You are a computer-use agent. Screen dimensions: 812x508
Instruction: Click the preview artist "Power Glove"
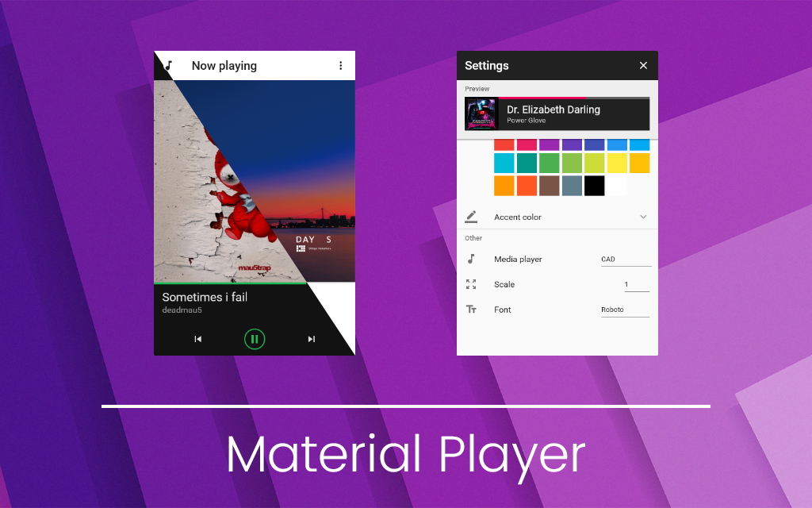[527, 121]
